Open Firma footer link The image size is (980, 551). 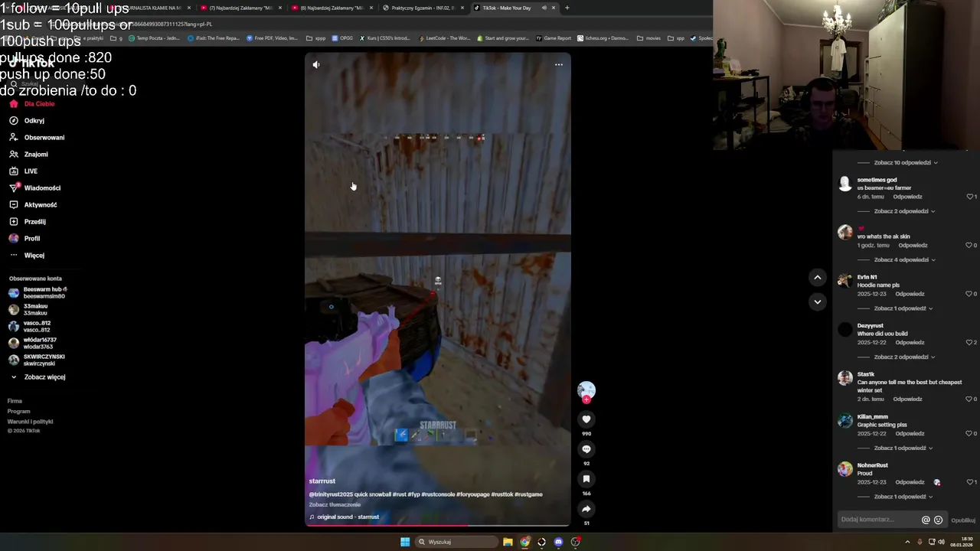(x=15, y=401)
